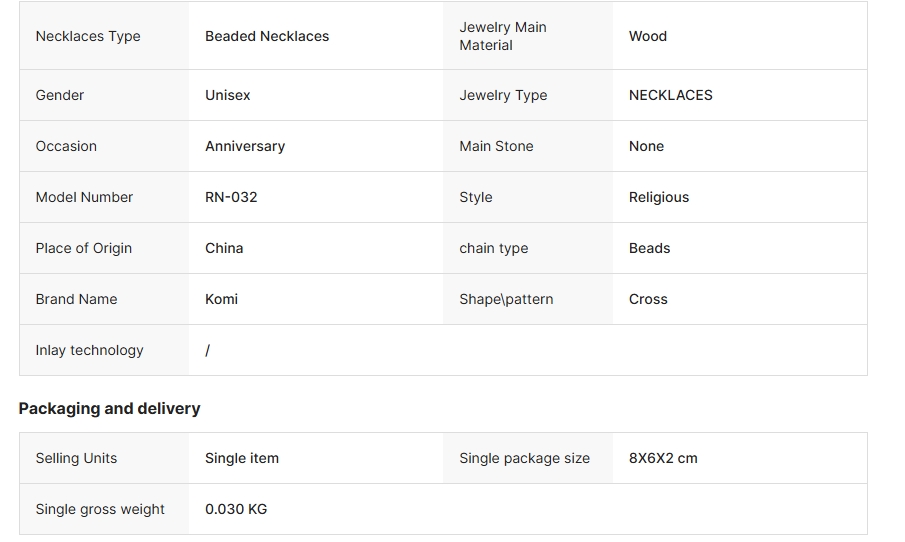Select the Necklaces Type label

[88, 36]
